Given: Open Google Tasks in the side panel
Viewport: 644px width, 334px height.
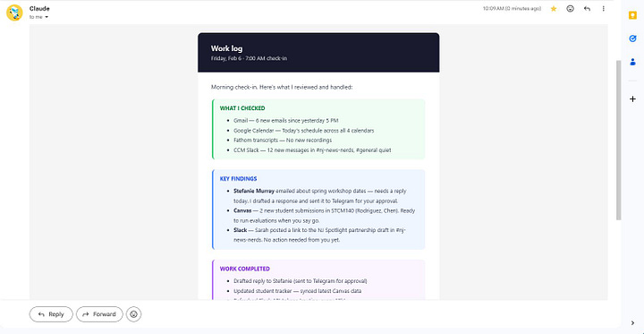Looking at the screenshot, I should coord(632,39).
